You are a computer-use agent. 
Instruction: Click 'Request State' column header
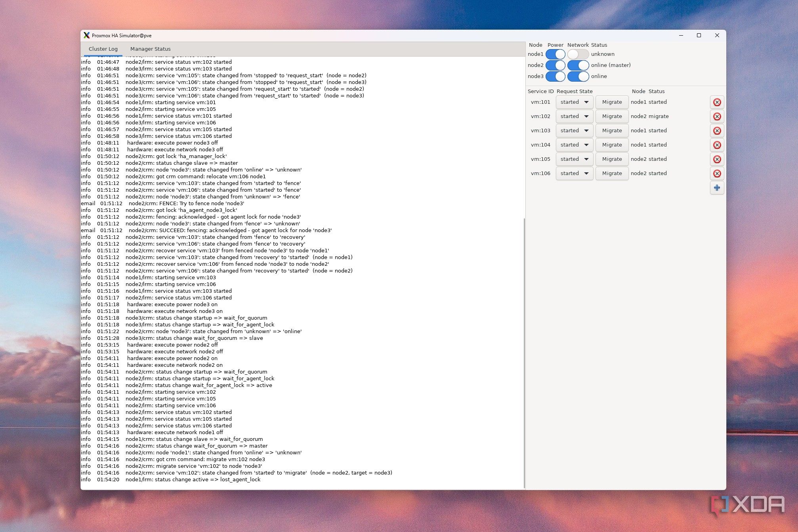coord(575,92)
